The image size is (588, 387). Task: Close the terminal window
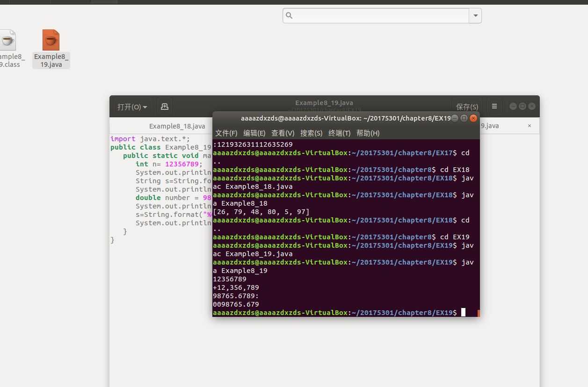pos(473,118)
